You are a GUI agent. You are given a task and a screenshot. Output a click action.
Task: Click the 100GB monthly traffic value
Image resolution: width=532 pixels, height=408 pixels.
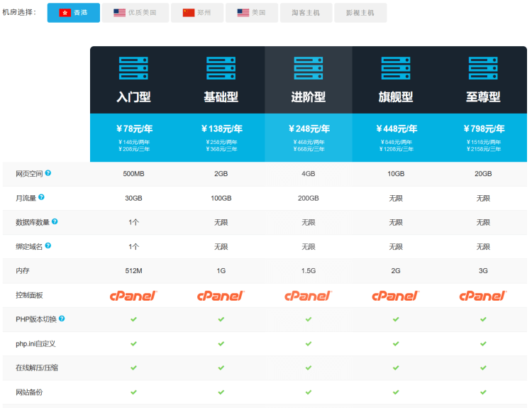click(221, 198)
